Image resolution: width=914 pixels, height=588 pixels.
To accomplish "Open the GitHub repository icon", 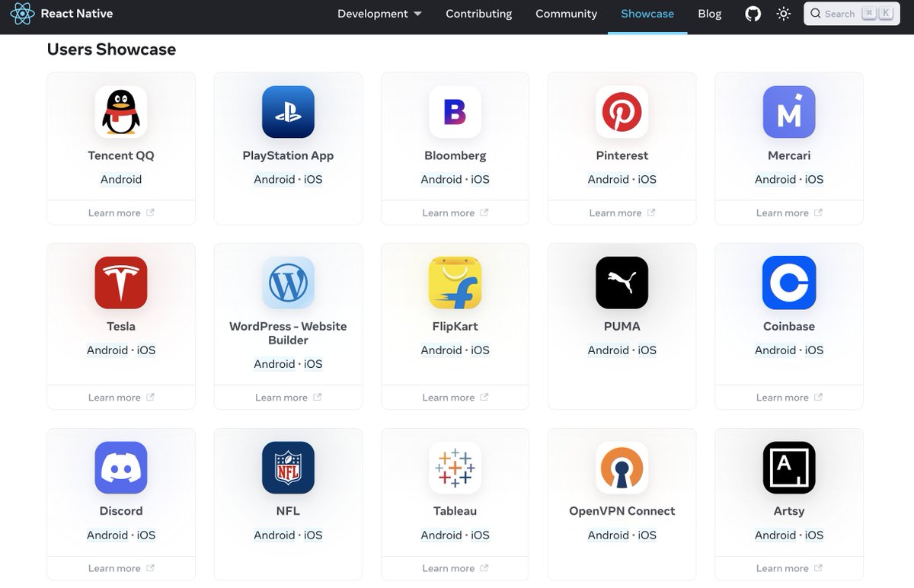I will tap(753, 13).
